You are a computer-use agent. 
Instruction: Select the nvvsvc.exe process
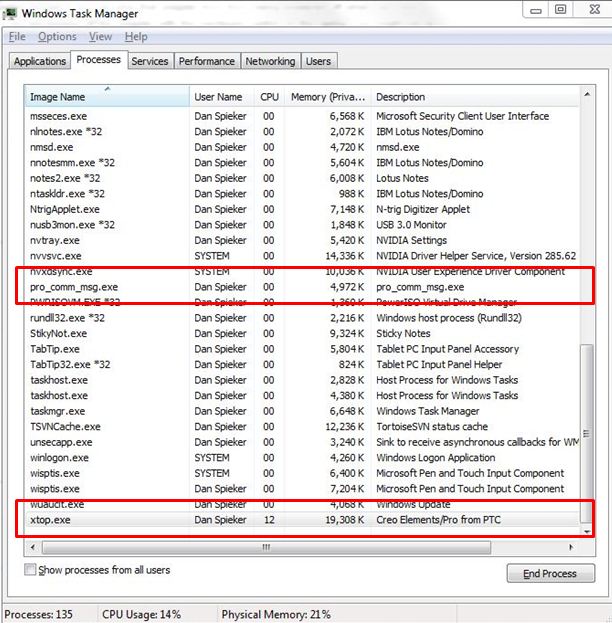click(301, 255)
